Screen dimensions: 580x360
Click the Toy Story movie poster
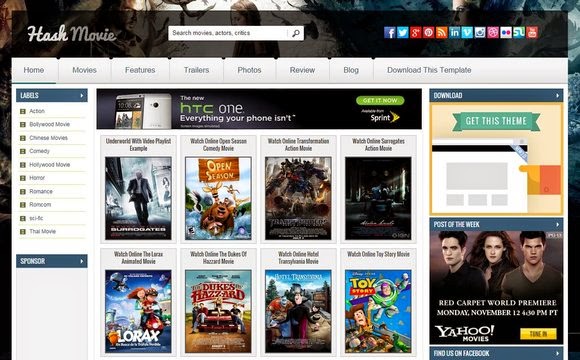coord(378,312)
